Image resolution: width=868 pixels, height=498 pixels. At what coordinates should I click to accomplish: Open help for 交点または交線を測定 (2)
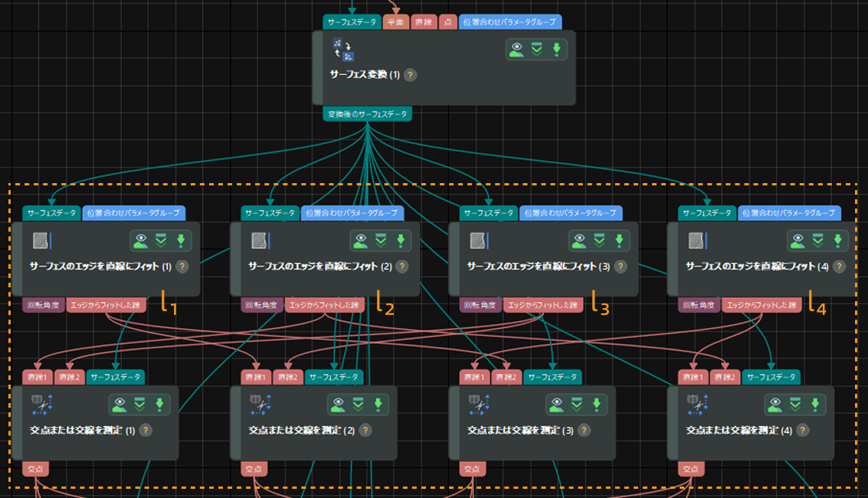click(365, 430)
